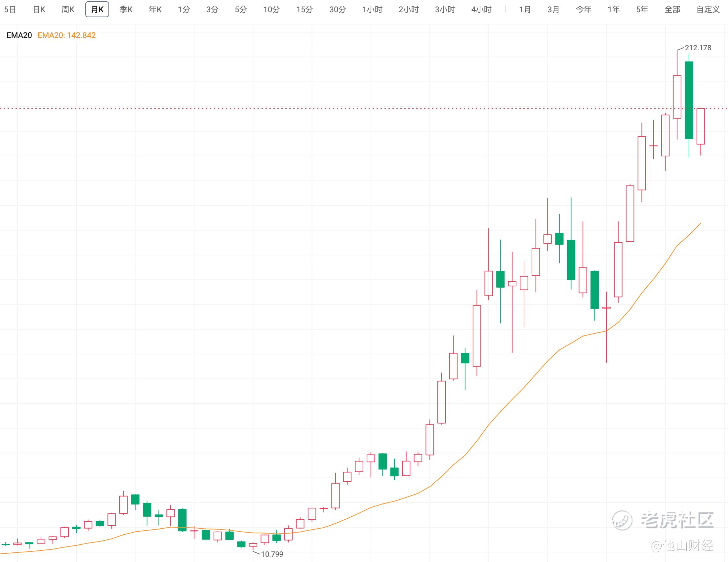The image size is (728, 562).
Task: Switch to 年K yearly candles
Action: 155,9
